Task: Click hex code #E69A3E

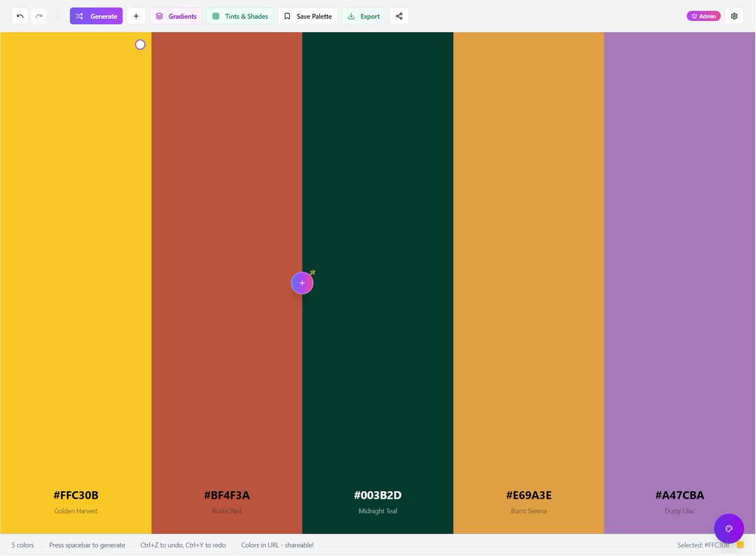Action: [529, 495]
